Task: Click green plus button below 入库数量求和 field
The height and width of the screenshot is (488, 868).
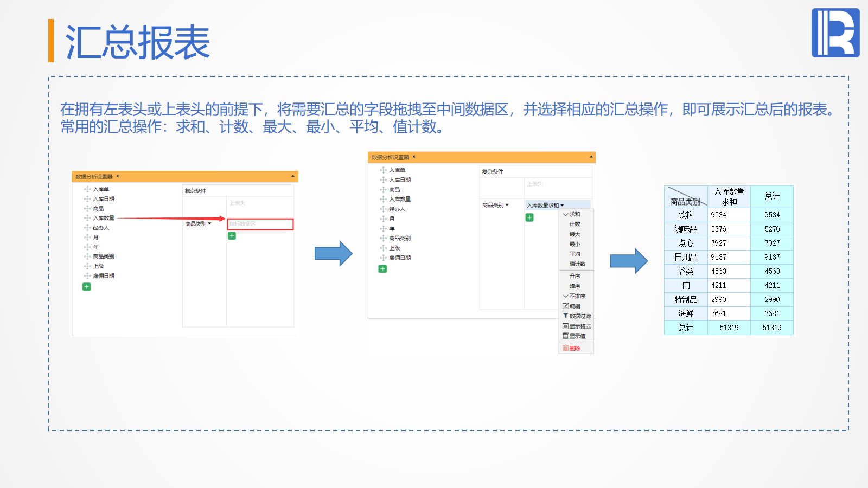Action: (x=529, y=217)
